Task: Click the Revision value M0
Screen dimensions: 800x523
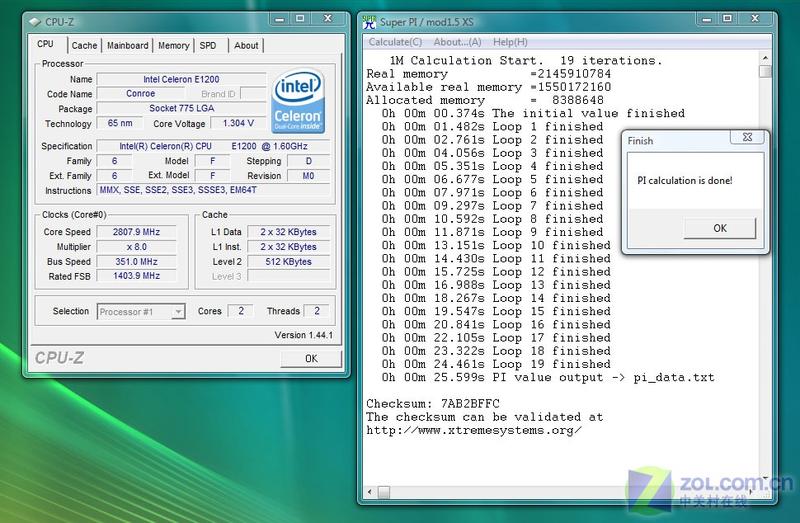Action: (x=308, y=176)
